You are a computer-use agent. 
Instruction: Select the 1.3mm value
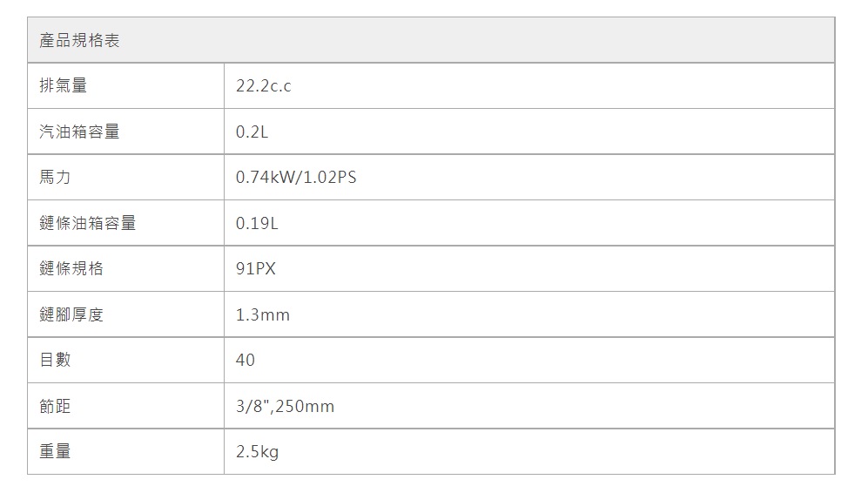[x=262, y=315]
